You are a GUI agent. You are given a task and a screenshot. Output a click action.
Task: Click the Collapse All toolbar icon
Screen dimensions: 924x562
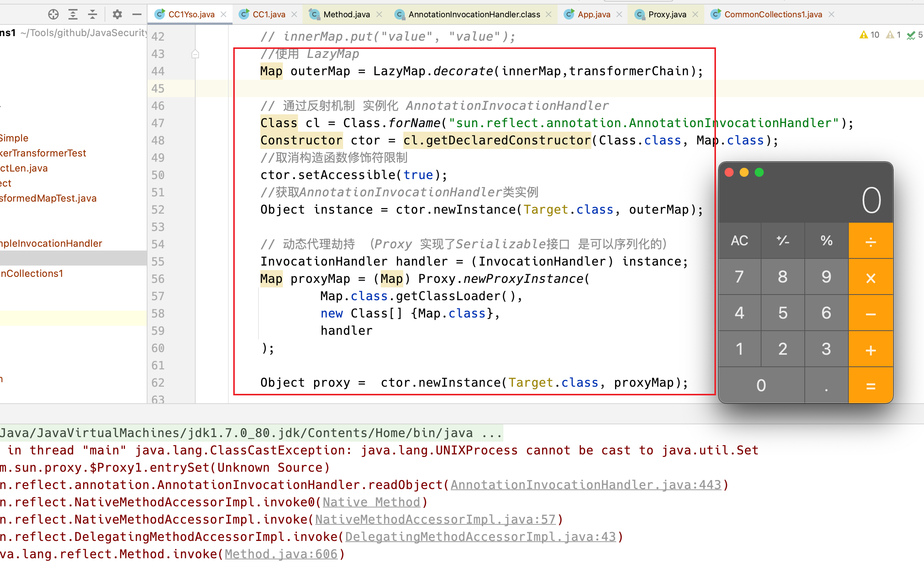coord(93,14)
